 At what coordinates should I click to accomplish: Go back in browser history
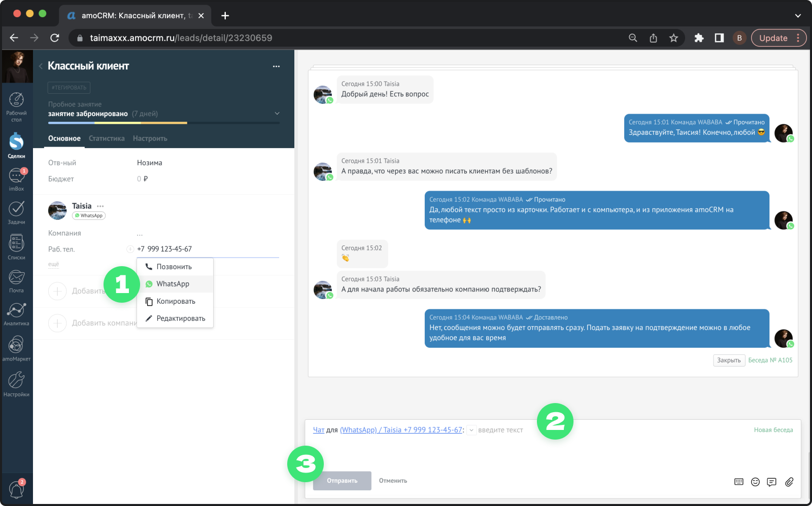click(x=14, y=38)
